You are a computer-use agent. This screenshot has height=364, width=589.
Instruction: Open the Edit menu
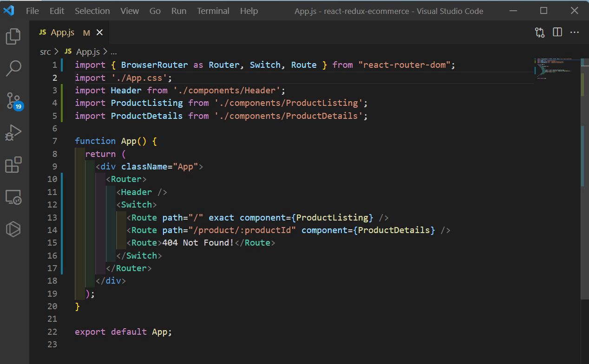[57, 11]
